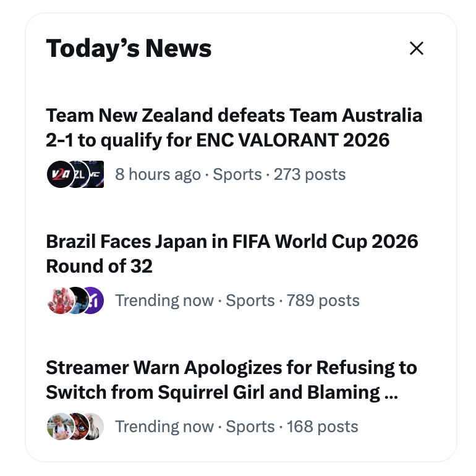Viewport: 476px width, 476px height.
Task: Click the Sports label next to 789 posts
Action: 250,300
